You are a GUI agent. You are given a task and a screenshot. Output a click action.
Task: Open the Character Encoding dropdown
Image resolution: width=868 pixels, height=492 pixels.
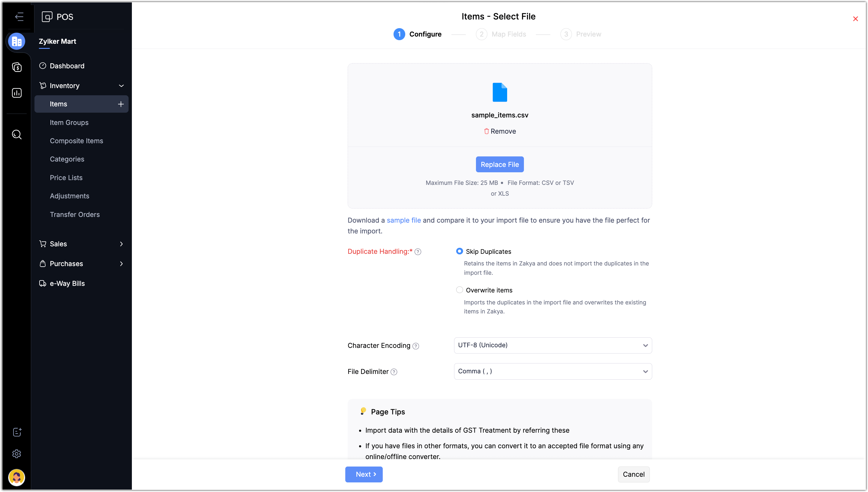click(x=553, y=345)
